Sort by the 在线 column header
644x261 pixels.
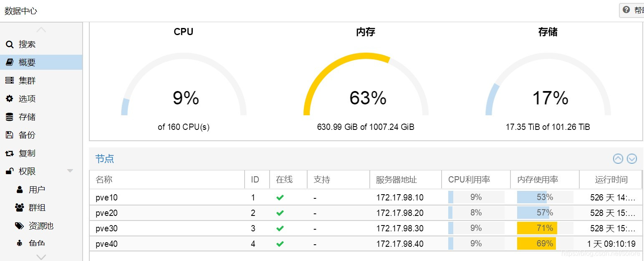pyautogui.click(x=288, y=180)
